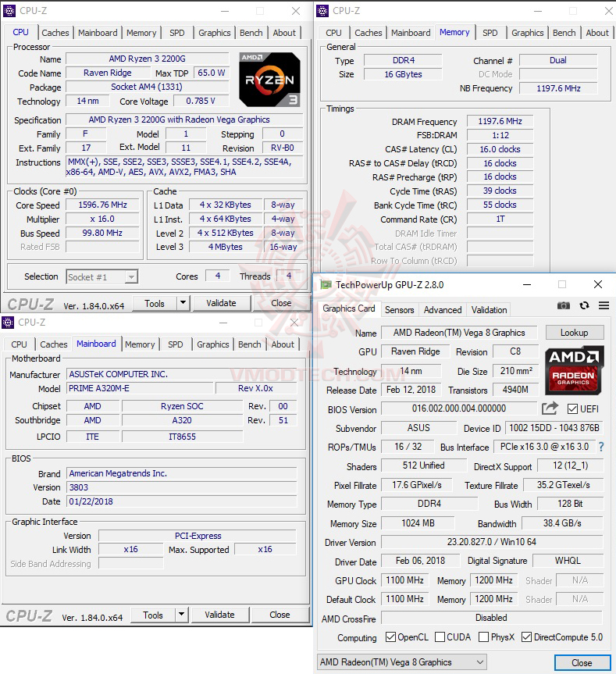Screen dimensions: 616x674
Task: Click Validate button in Mainboard window
Action: [x=220, y=615]
